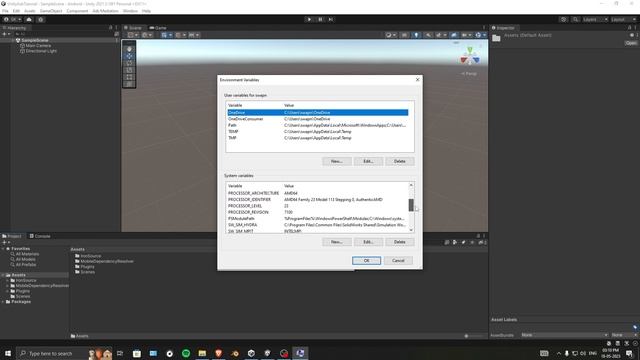
Task: Select the Rotate tool in Scene toolbar
Action: pos(129,63)
